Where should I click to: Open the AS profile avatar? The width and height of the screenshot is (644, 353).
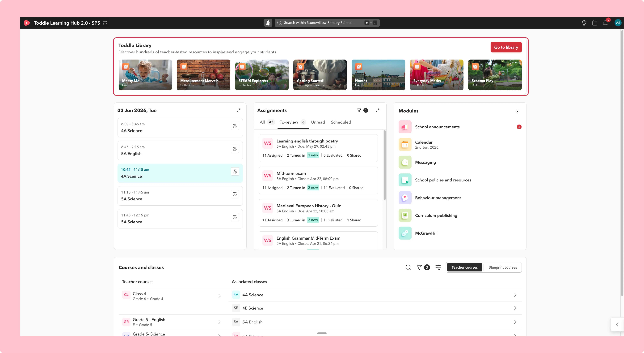point(618,23)
